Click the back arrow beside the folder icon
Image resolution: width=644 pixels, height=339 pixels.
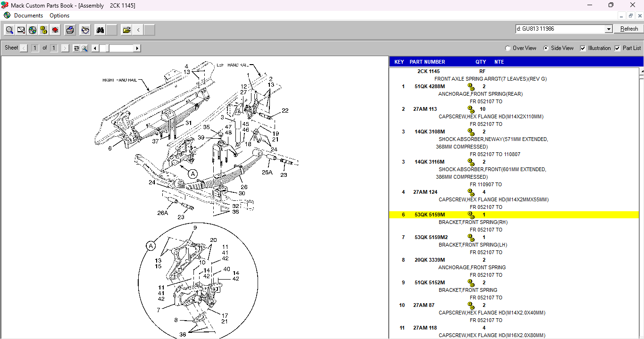point(138,30)
